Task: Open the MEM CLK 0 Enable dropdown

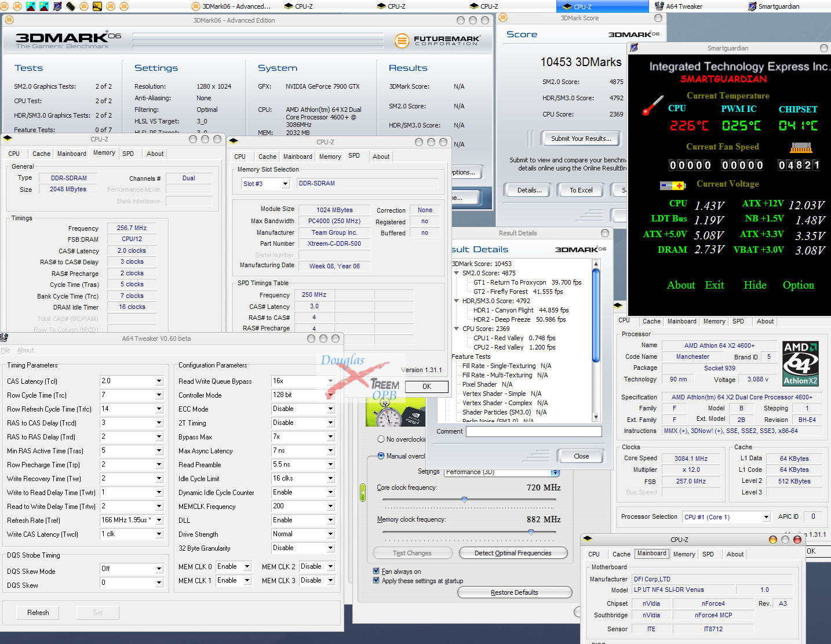Action: coord(247,566)
